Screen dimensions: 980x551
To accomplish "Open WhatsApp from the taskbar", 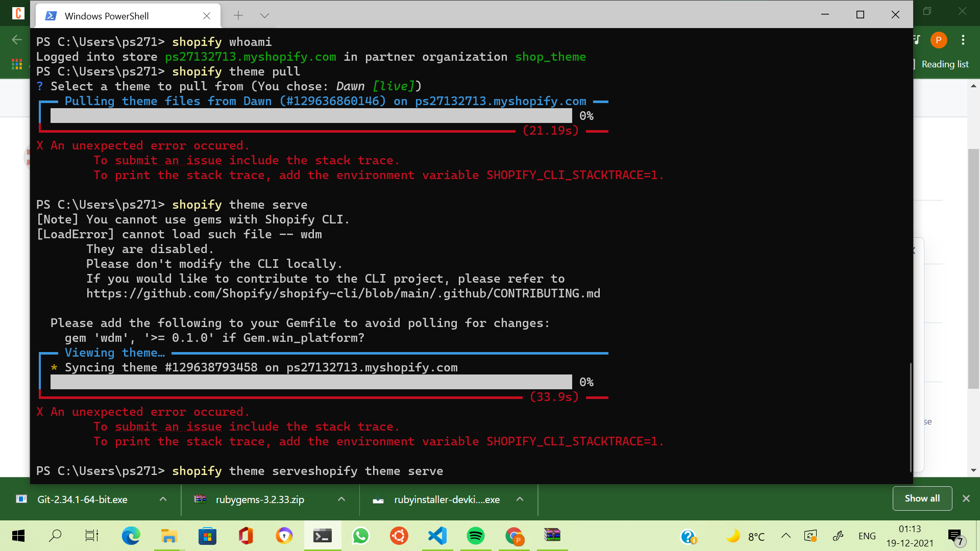I will click(x=360, y=536).
